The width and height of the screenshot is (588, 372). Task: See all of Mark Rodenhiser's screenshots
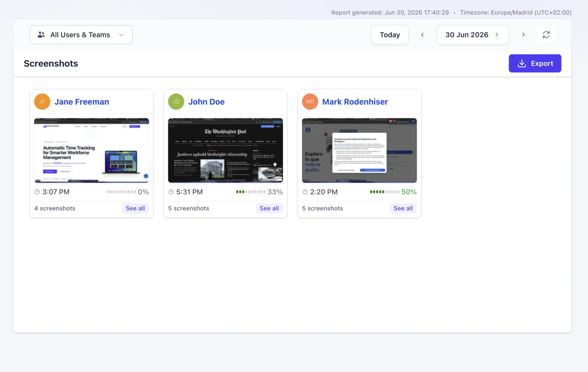[x=403, y=208]
